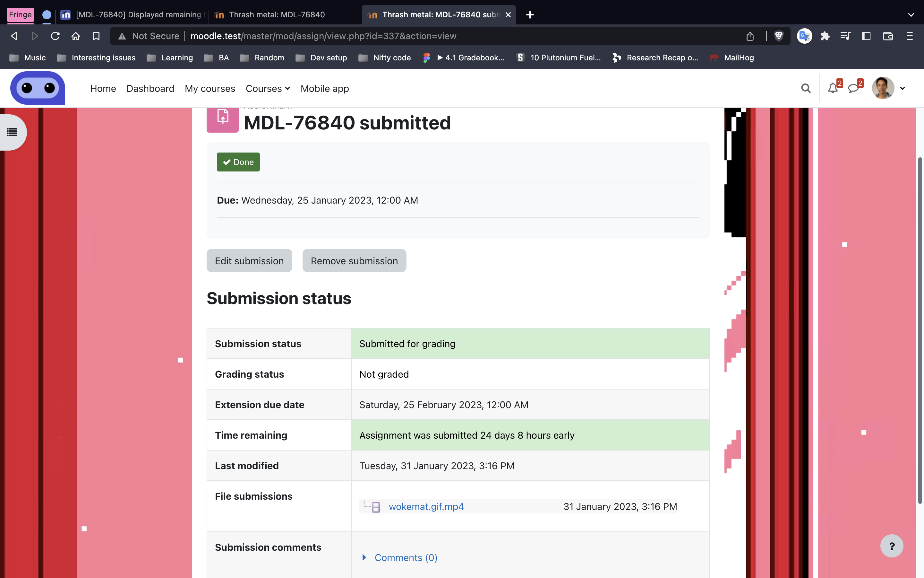Open the browser hamburger menu
Viewport: 924px width, 578px height.
pyautogui.click(x=910, y=36)
